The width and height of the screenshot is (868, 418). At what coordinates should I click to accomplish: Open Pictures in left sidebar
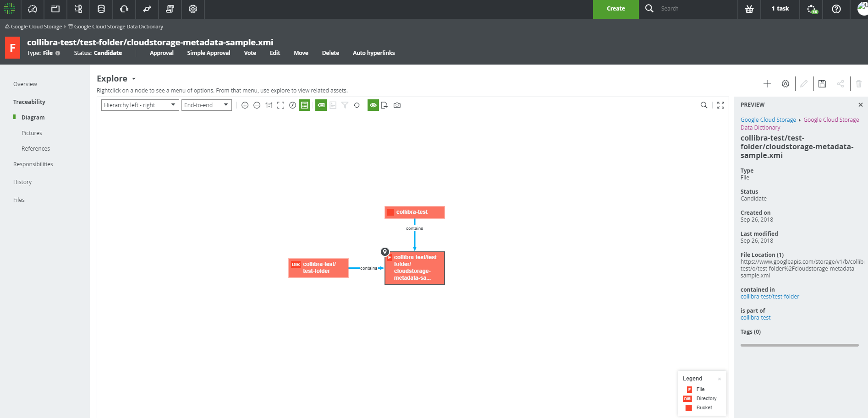coord(32,133)
